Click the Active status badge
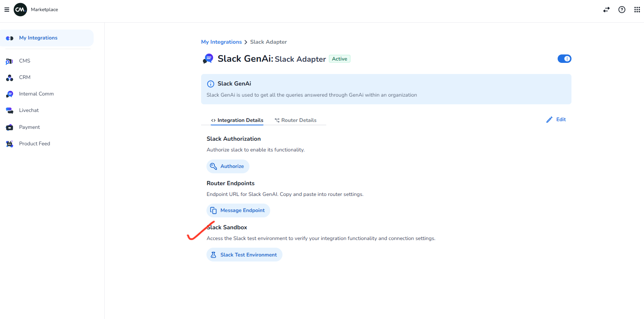Screen dimensions: 644x319 coord(340,59)
